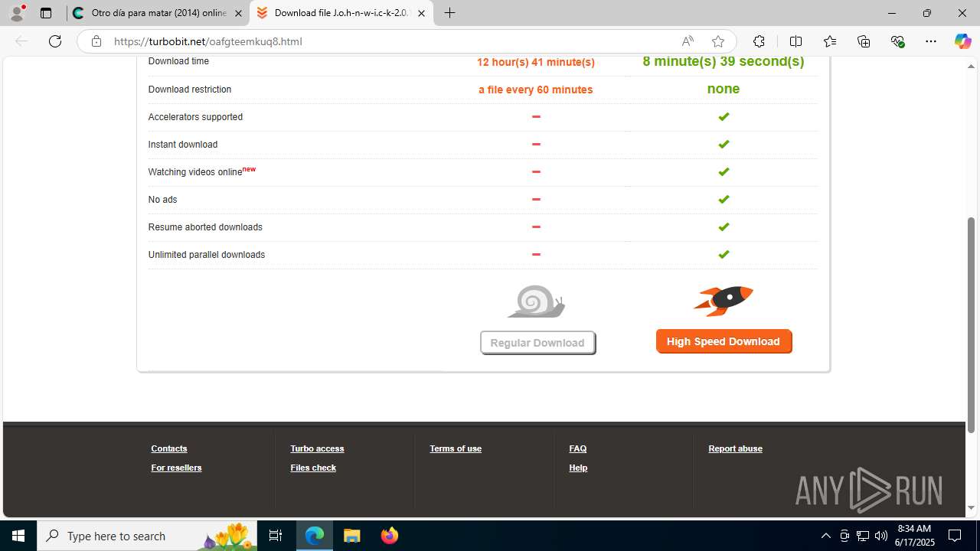Screen dimensions: 980x551
Task: Open the taskbar clock and date
Action: coord(916,536)
